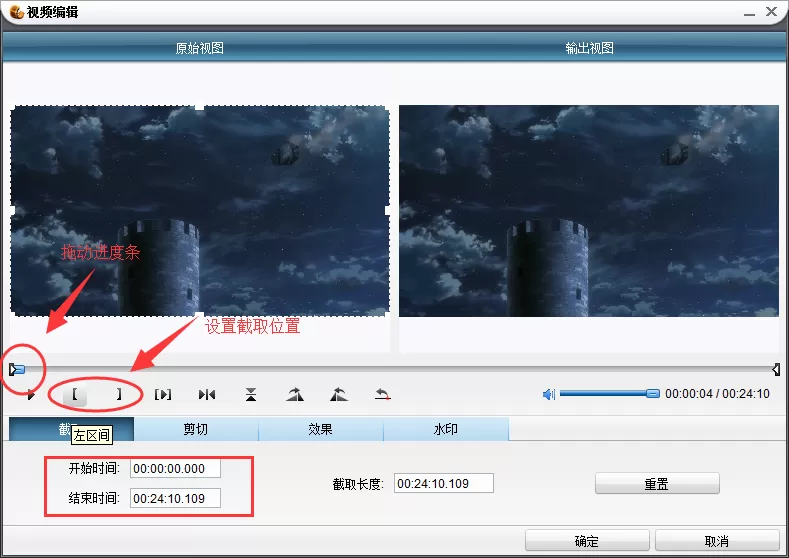Set the left interval bracket marker
Screen dimensions: 789x558
75,394
